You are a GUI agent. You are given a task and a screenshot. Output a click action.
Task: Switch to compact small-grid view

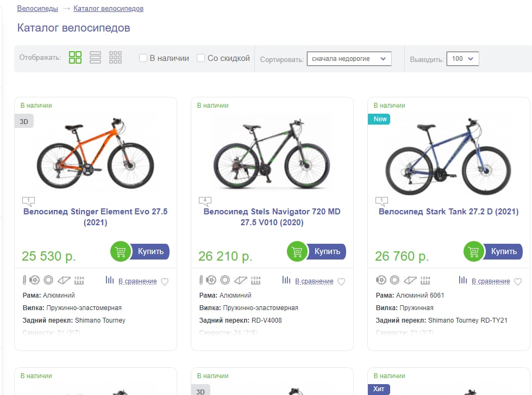click(115, 57)
